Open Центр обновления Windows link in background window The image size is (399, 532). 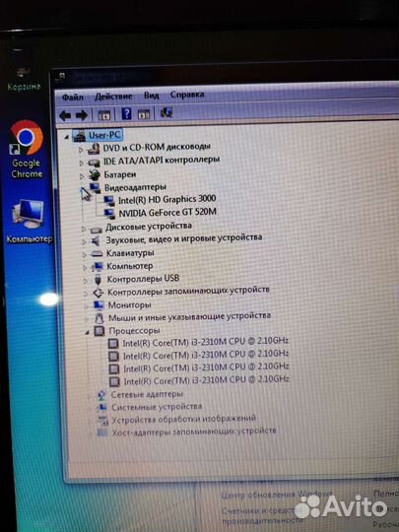click(277, 495)
